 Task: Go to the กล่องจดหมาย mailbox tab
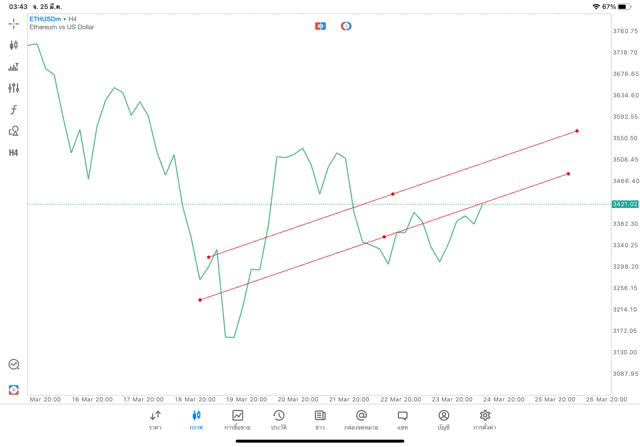point(361,420)
